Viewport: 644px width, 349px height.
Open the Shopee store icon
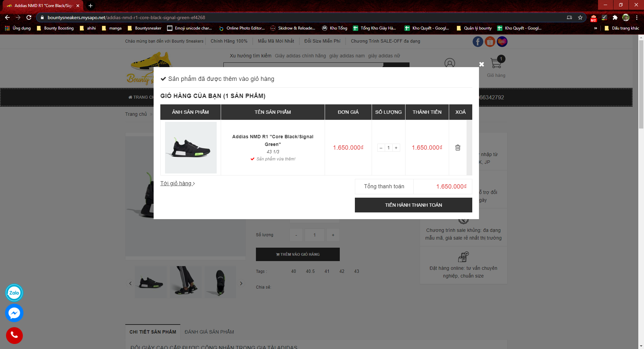pyautogui.click(x=490, y=42)
